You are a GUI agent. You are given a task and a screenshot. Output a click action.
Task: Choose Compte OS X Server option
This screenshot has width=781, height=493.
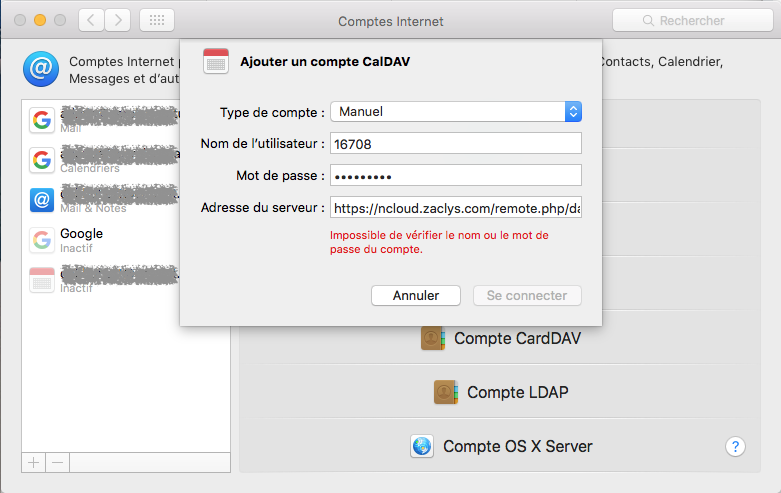point(502,446)
